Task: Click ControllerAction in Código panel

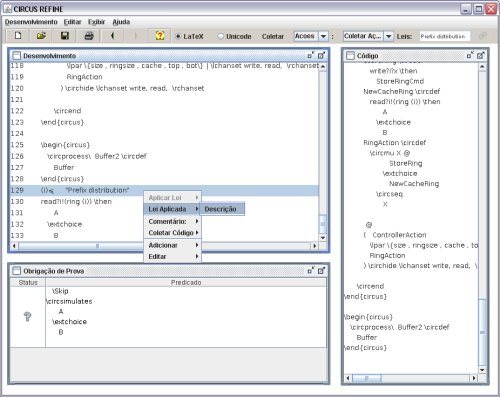Action: click(x=399, y=235)
